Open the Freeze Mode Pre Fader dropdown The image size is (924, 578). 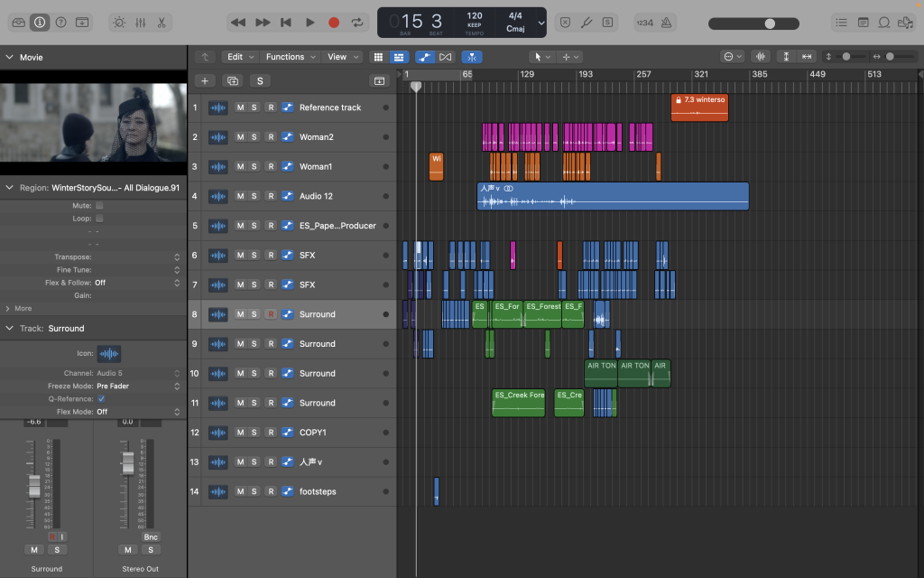pos(138,386)
